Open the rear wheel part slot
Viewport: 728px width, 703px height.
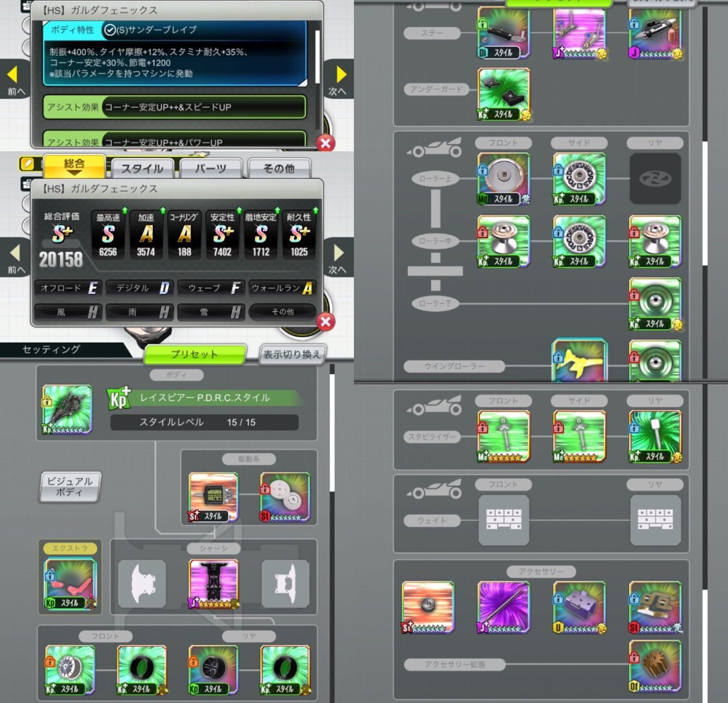pos(213,670)
